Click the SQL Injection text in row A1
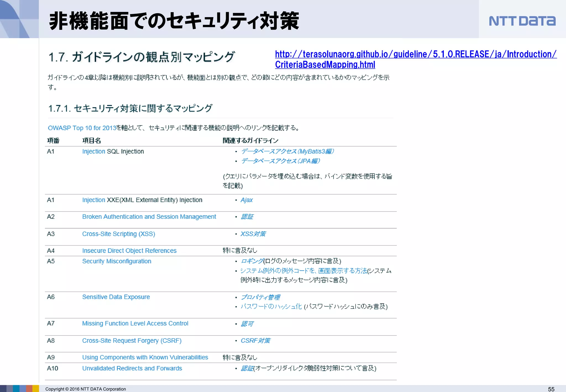 (x=125, y=151)
